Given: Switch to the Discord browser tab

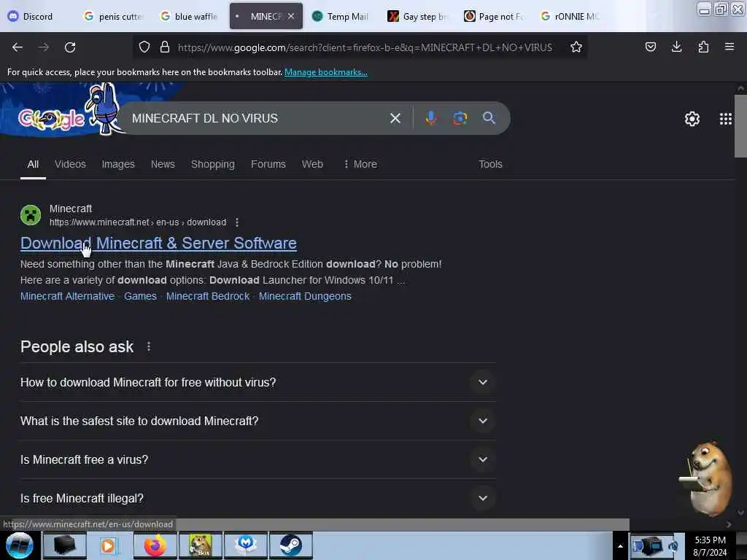Looking at the screenshot, I should pos(38,16).
